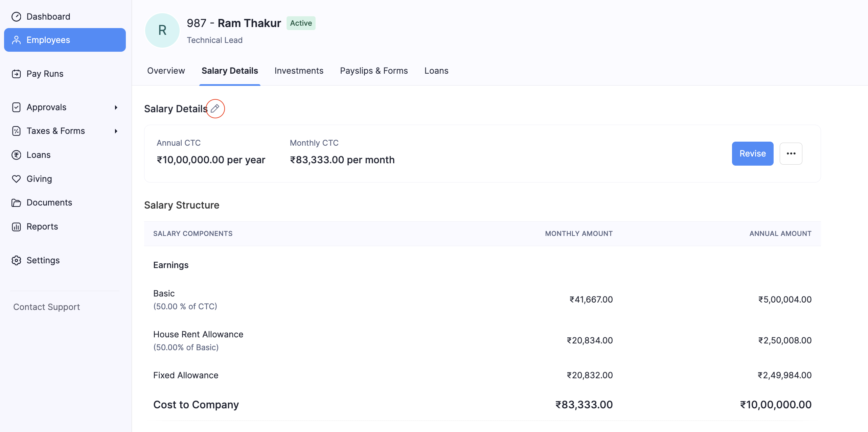Image resolution: width=868 pixels, height=432 pixels.
Task: Click the Approvals checkmark icon
Action: coord(17,107)
